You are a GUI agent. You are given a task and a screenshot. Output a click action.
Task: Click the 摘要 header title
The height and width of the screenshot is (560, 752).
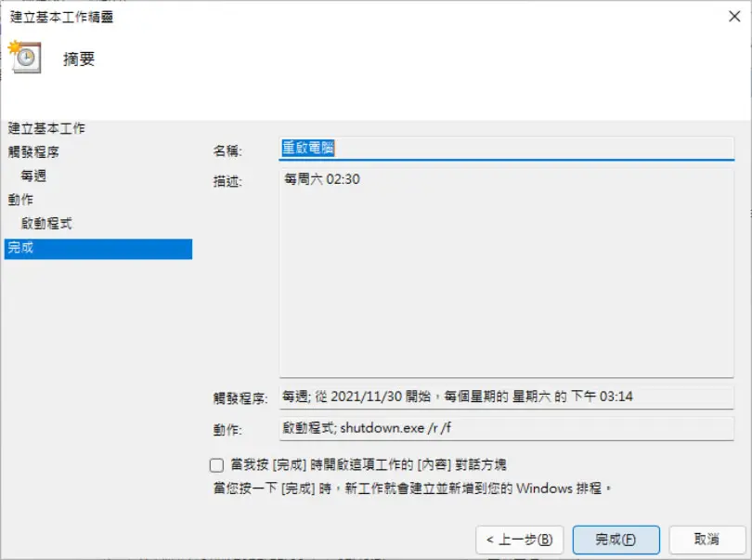click(x=79, y=59)
